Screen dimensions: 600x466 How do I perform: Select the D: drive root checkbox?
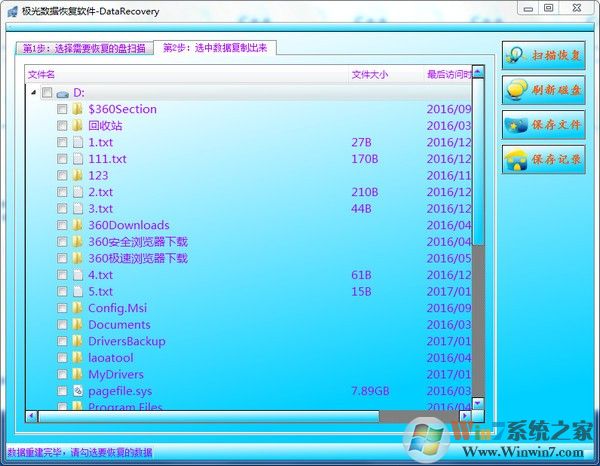pos(46,93)
